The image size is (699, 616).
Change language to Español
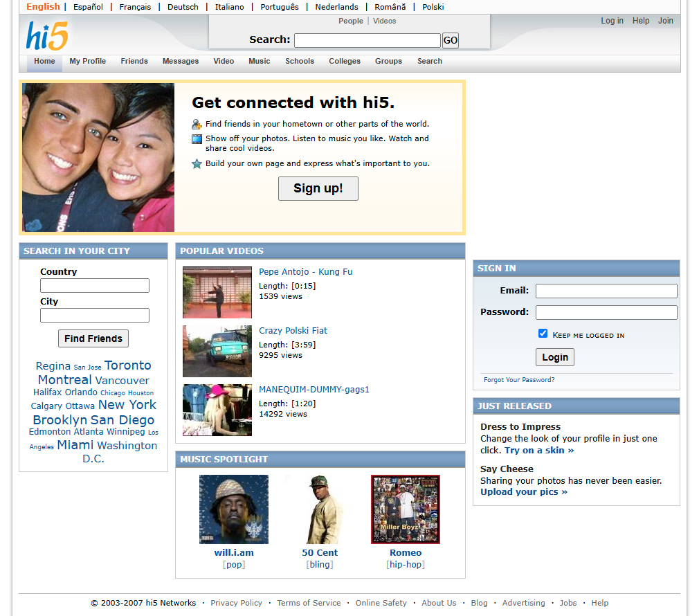click(x=88, y=7)
